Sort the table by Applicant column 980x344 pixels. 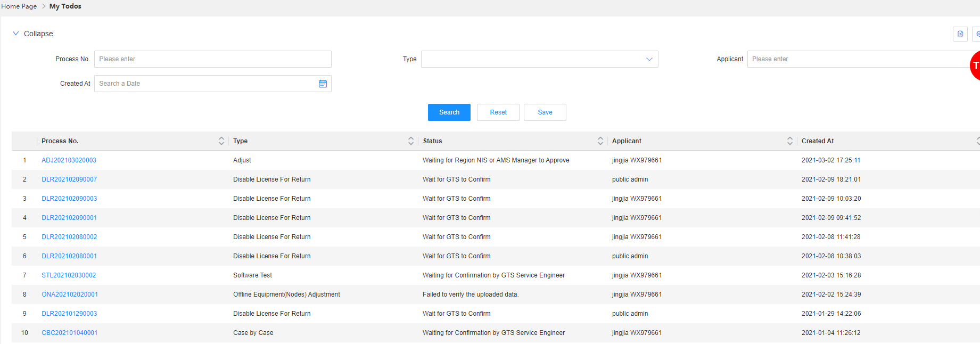pos(790,141)
